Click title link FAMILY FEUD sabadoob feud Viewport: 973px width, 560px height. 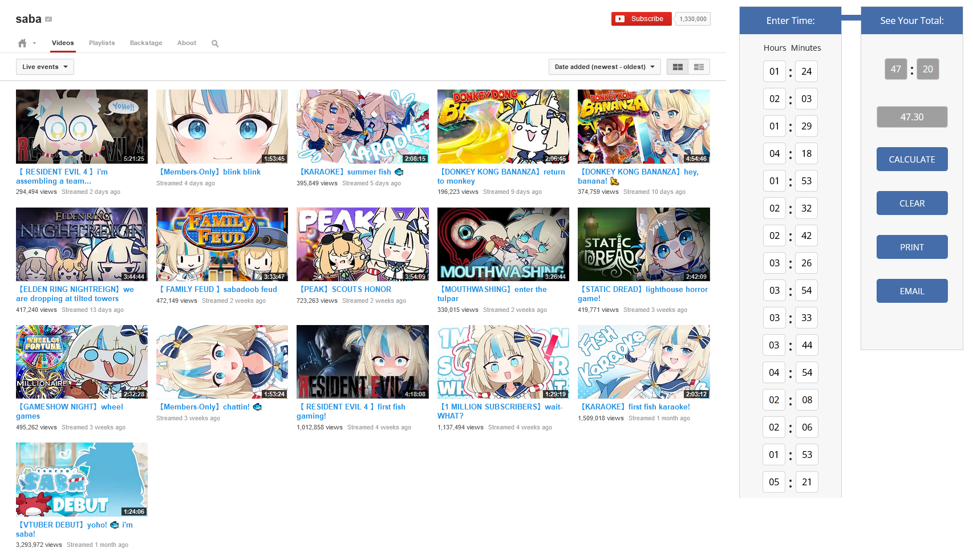[x=217, y=289]
